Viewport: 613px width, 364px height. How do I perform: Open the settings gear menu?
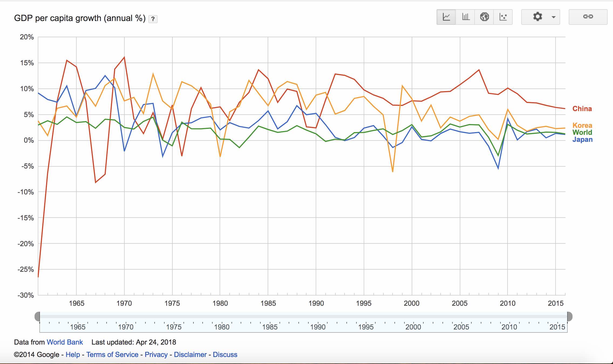click(x=537, y=17)
